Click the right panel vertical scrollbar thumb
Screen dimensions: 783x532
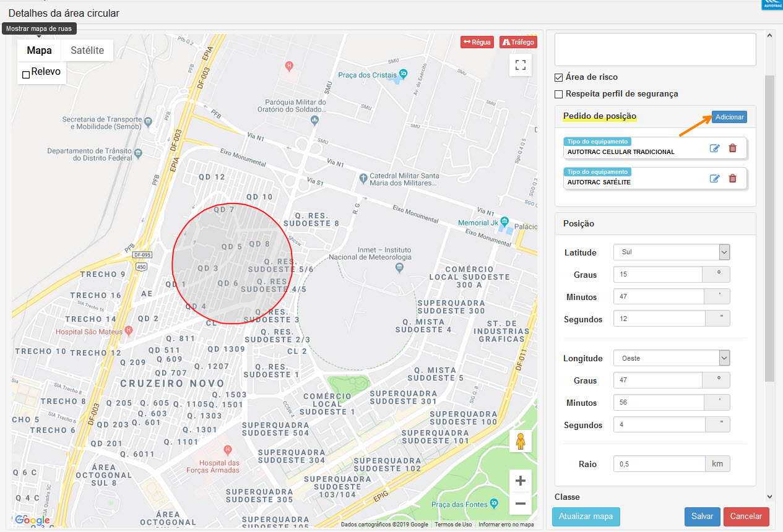coord(769,228)
